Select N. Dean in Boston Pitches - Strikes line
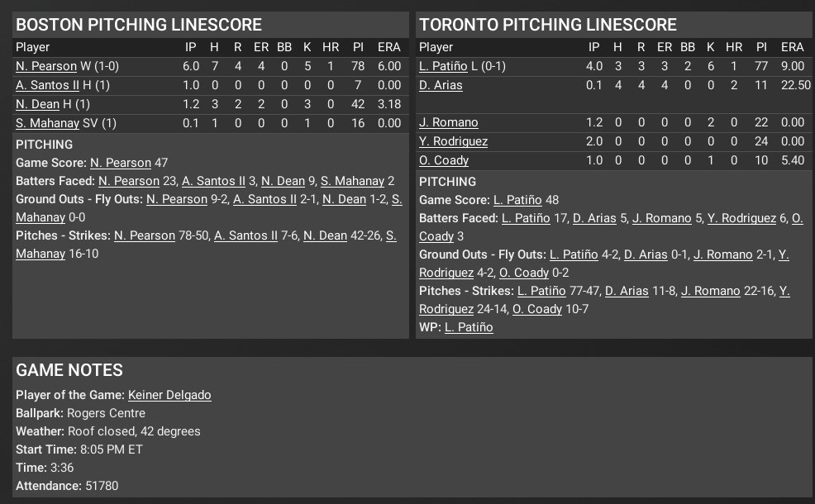The height and width of the screenshot is (504, 815). (325, 235)
